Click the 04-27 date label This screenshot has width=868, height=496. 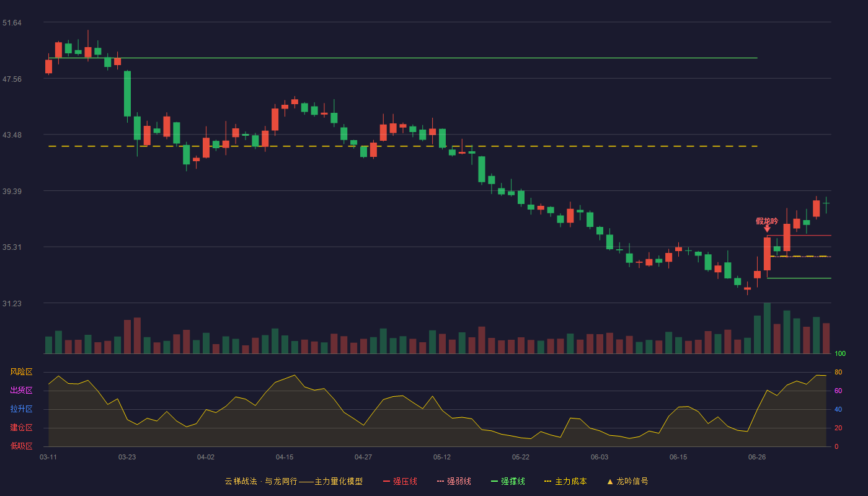[x=363, y=457]
